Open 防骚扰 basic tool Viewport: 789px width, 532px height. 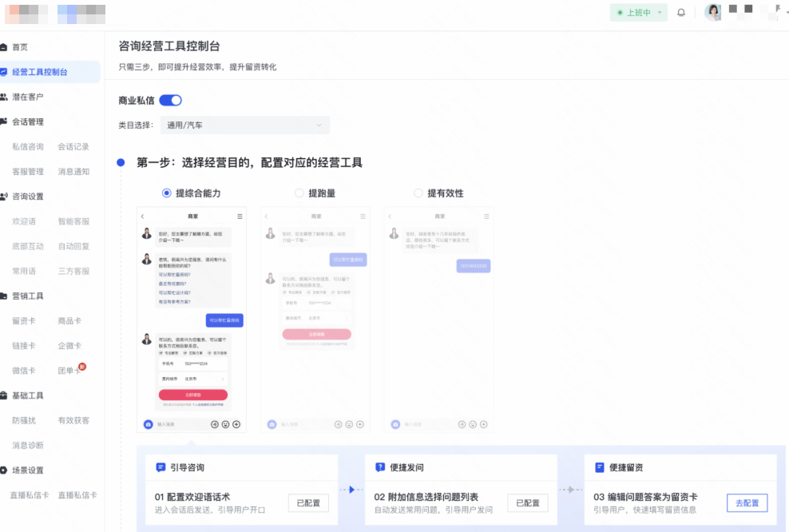[24, 421]
